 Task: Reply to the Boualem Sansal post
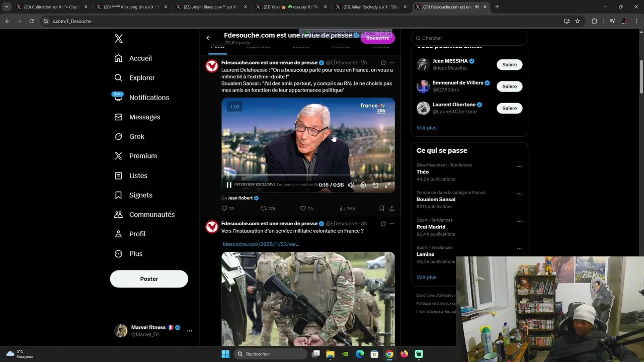click(227, 208)
